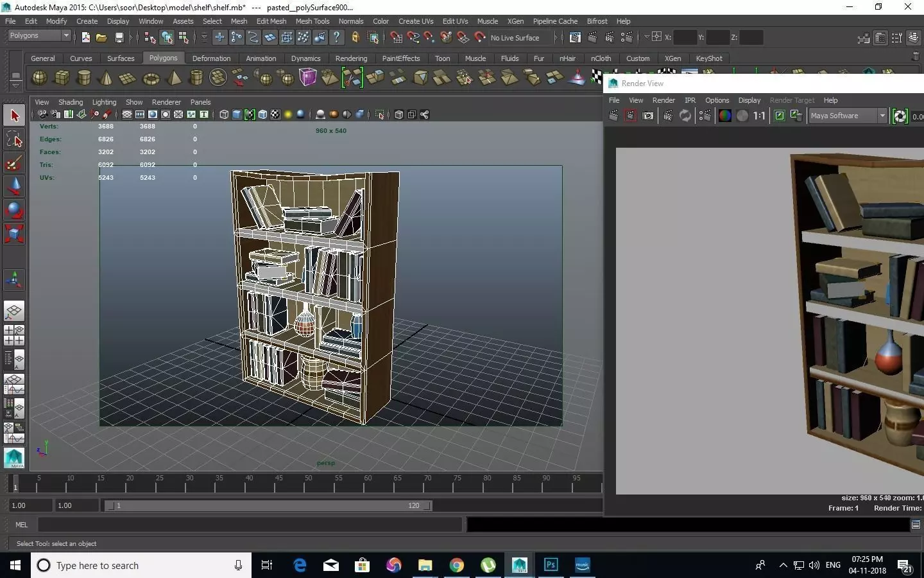Open render settings in Render View toolbar
The image size is (924, 578).
coord(705,116)
